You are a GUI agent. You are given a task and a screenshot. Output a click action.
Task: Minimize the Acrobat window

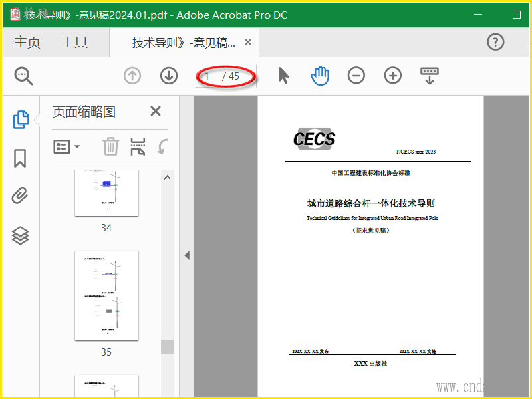coord(478,15)
